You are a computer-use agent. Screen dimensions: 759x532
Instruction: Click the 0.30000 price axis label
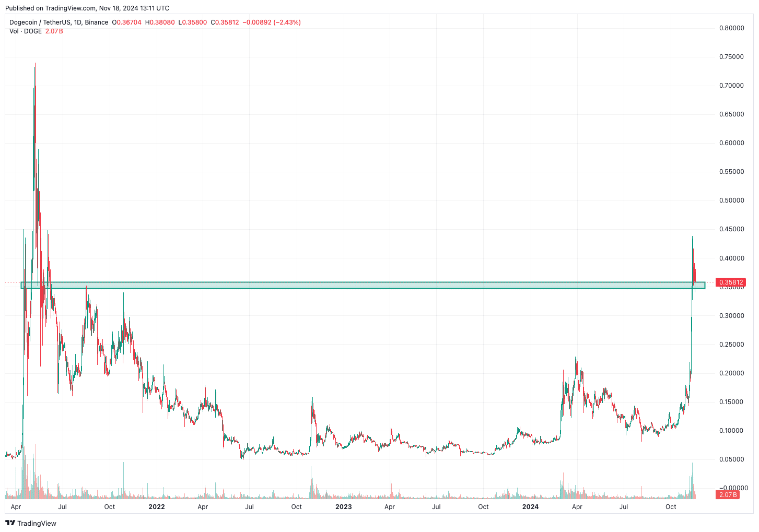point(731,315)
